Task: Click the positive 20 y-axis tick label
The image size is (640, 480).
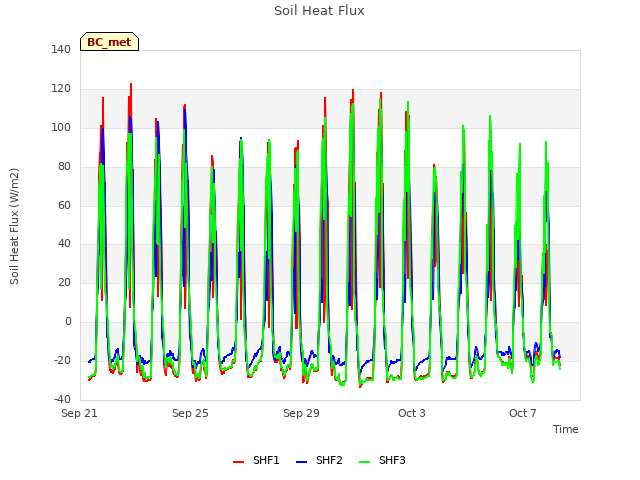Action: coord(64,282)
